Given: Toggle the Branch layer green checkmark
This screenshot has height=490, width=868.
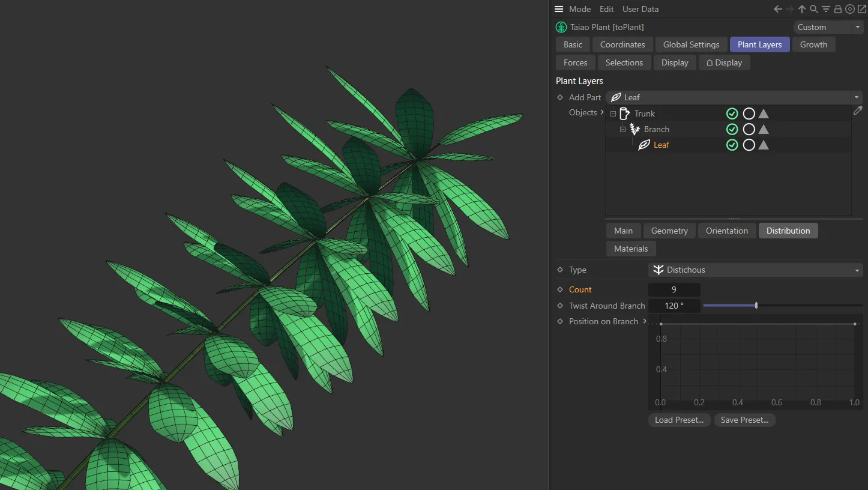Looking at the screenshot, I should coord(732,129).
